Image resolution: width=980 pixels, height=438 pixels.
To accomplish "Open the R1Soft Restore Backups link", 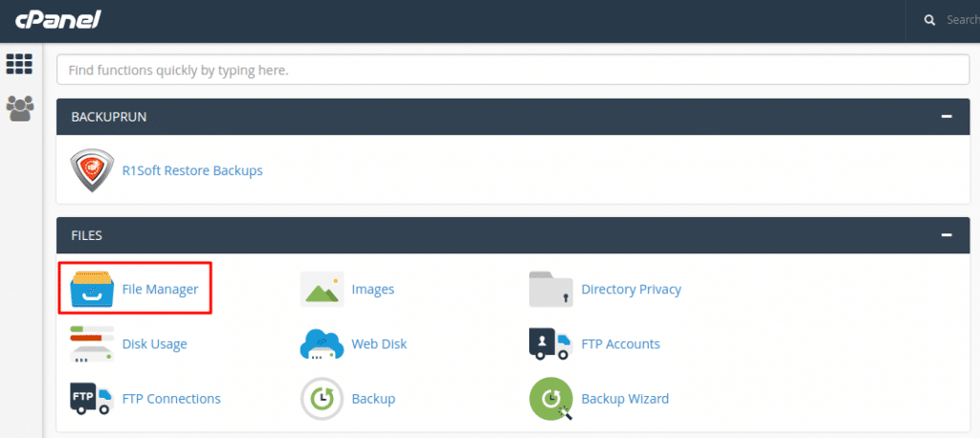I will 192,170.
